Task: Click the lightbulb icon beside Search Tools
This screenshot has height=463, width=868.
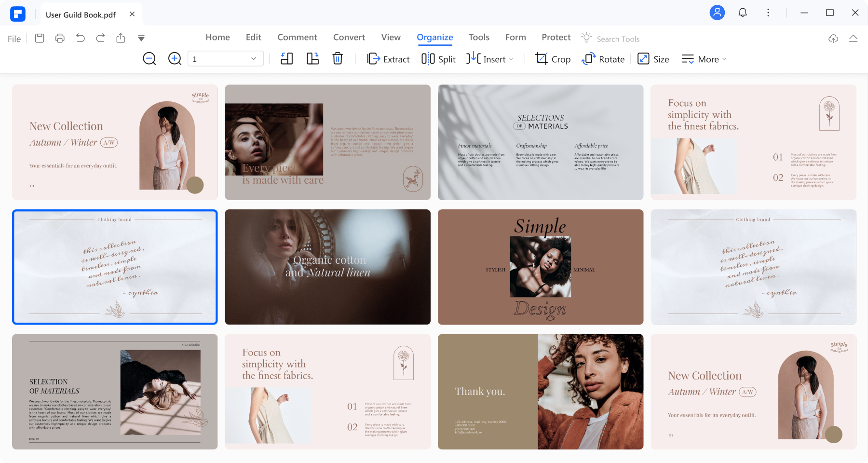Action: click(586, 38)
